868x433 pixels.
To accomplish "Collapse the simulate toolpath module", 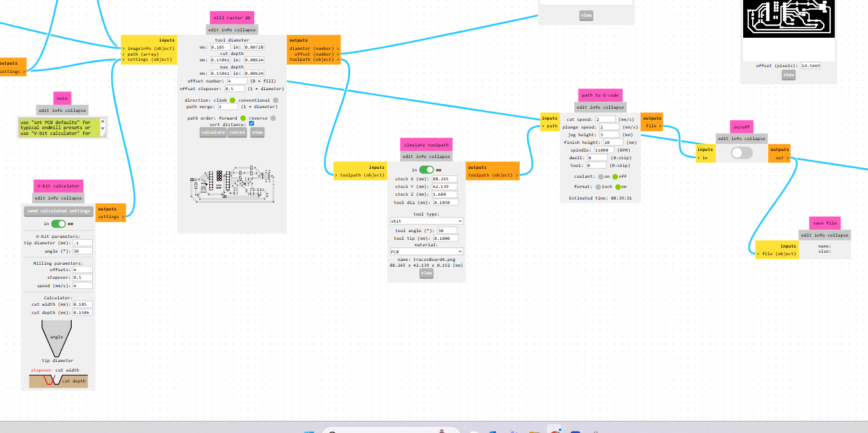I will click(x=440, y=157).
